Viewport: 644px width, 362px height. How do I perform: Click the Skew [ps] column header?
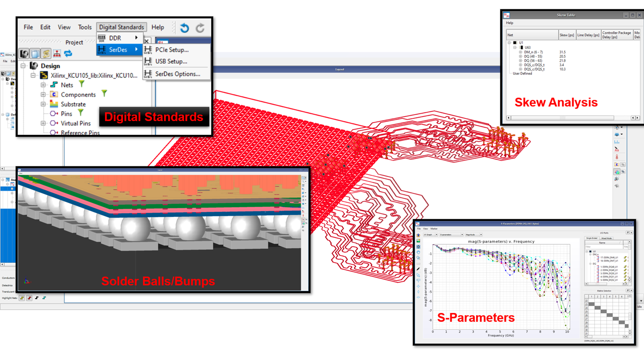coord(567,35)
